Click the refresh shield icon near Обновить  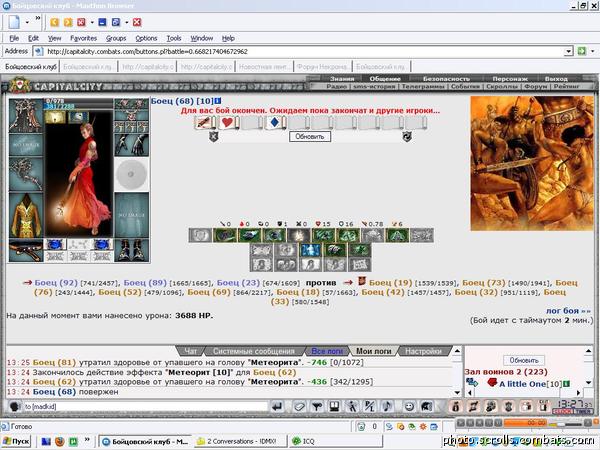tap(407, 137)
